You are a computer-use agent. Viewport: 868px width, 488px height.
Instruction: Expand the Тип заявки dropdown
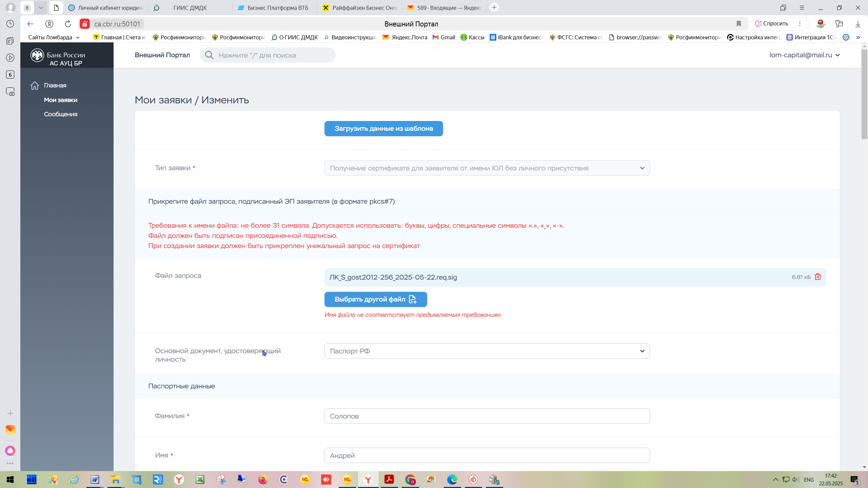click(487, 168)
